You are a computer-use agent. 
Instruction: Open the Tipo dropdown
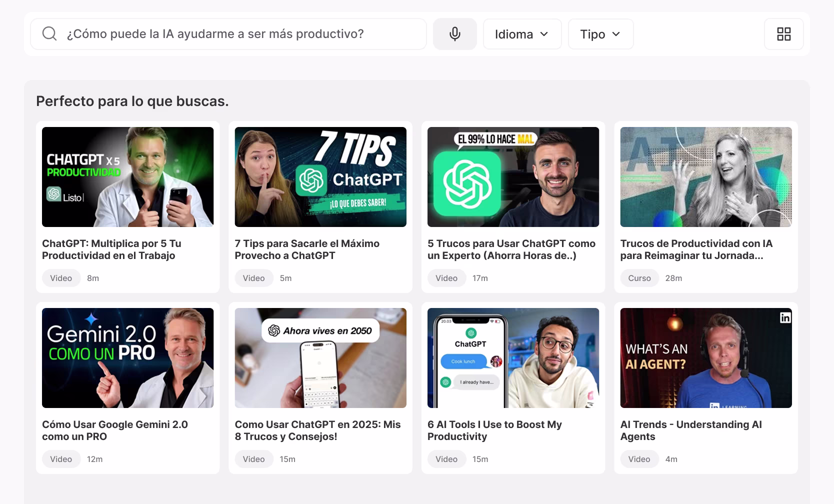coord(601,34)
